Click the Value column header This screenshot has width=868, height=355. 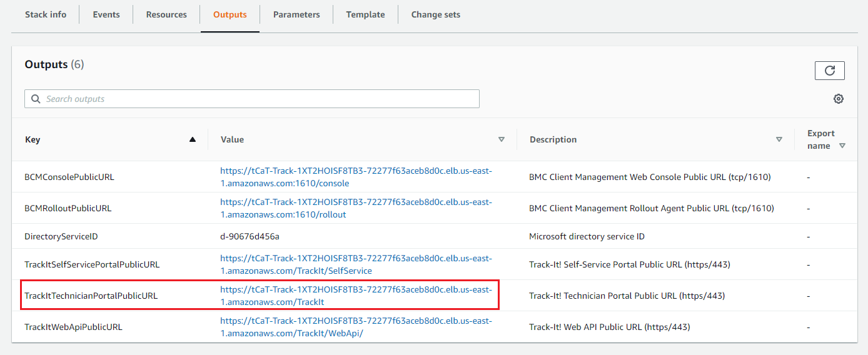(x=232, y=139)
